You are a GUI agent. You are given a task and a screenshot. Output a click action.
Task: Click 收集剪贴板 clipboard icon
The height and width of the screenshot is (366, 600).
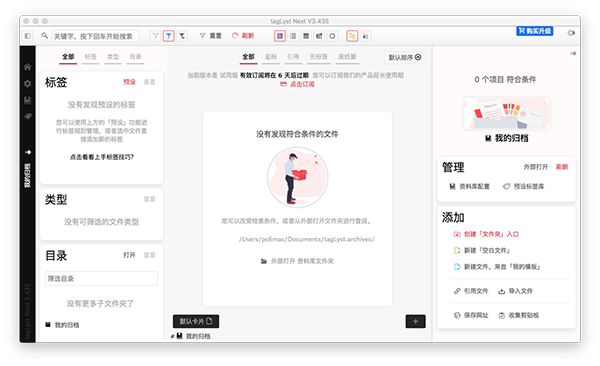[x=501, y=315]
